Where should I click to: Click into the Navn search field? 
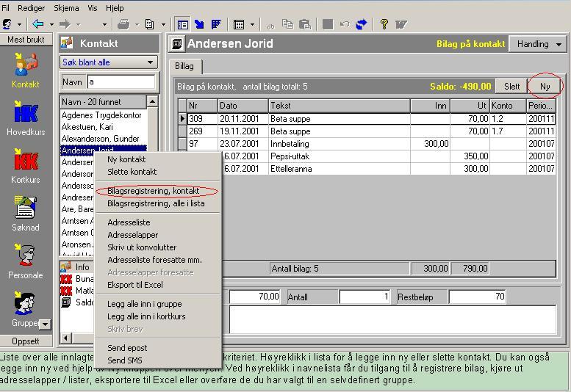(x=121, y=82)
